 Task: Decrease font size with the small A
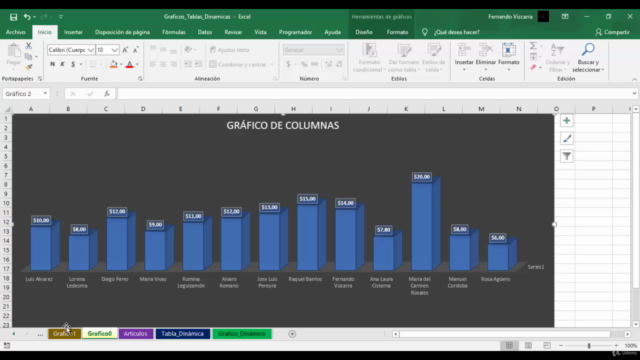136,50
